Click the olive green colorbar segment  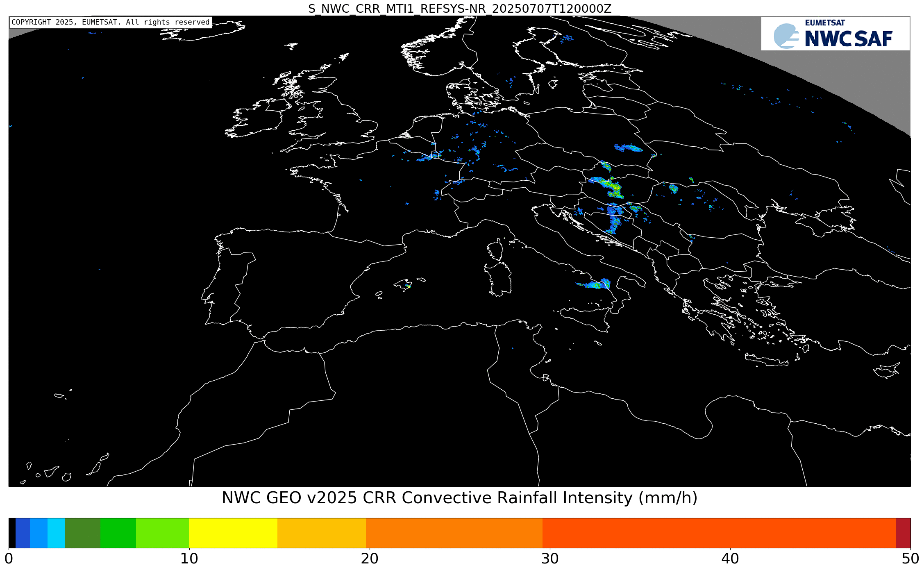[83, 533]
